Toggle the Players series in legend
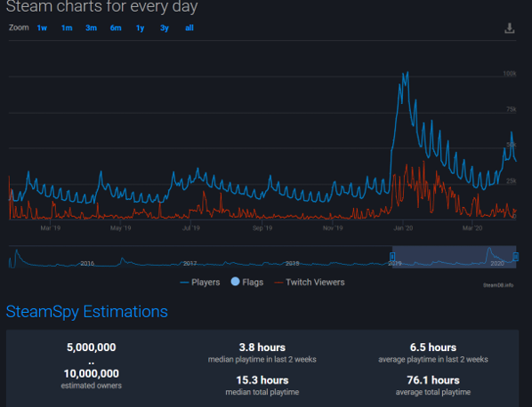Viewport: 532px width, 407px height. pyautogui.click(x=200, y=283)
